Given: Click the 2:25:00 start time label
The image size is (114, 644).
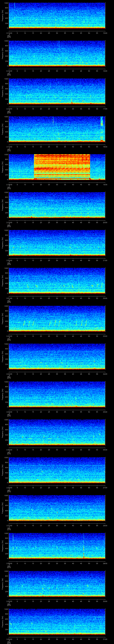Looking at the screenshot, I should click(9, 450).
